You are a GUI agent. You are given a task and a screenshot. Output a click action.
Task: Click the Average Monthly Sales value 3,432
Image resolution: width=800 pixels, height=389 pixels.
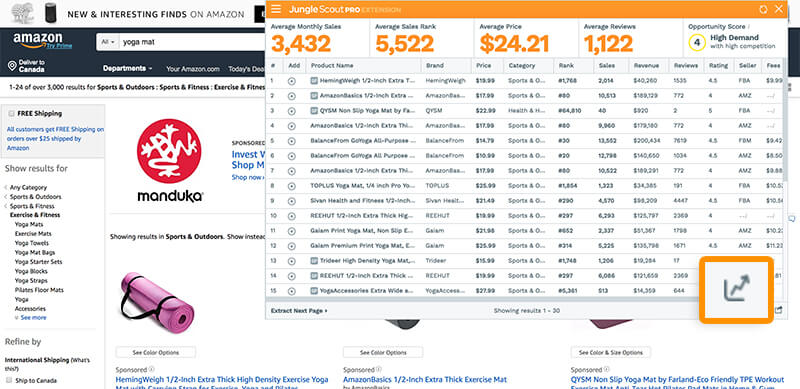pos(301,44)
